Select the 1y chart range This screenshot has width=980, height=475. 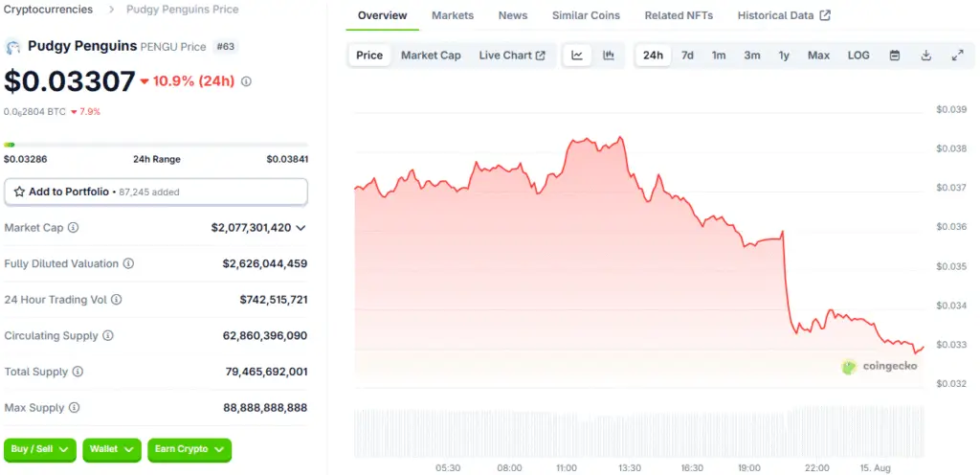[x=784, y=56]
